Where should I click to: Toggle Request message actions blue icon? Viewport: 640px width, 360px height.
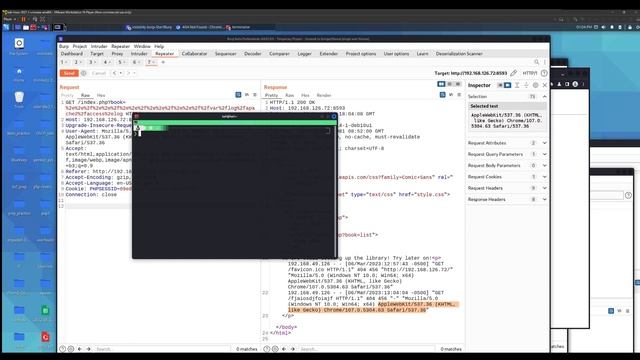click(x=238, y=95)
